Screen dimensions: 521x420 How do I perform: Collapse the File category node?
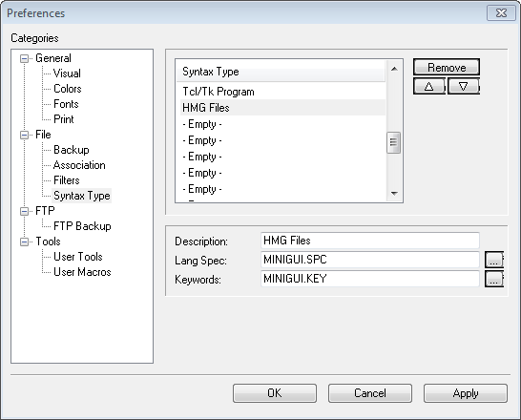click(x=24, y=136)
